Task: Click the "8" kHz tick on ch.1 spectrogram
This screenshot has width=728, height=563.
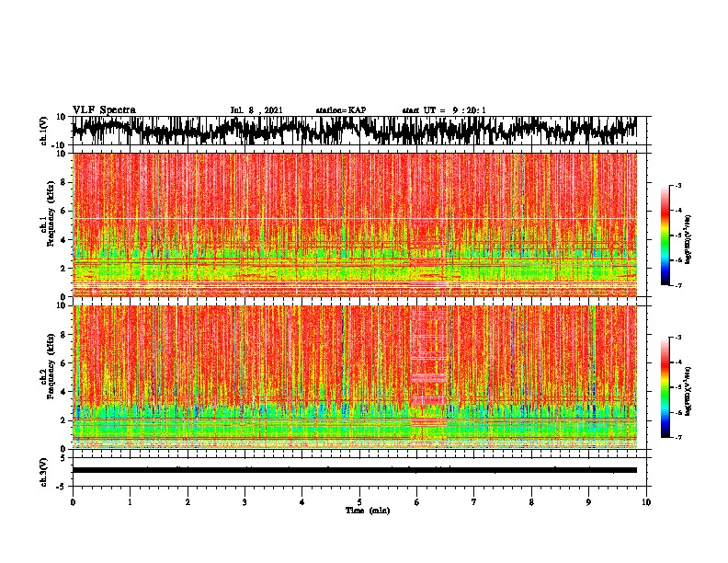Action: pyautogui.click(x=63, y=182)
